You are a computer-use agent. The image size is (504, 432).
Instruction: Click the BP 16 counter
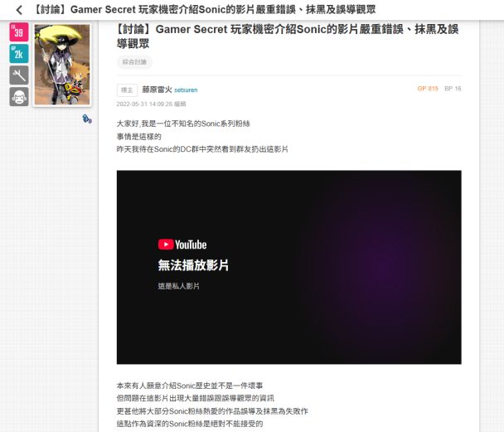pyautogui.click(x=453, y=89)
